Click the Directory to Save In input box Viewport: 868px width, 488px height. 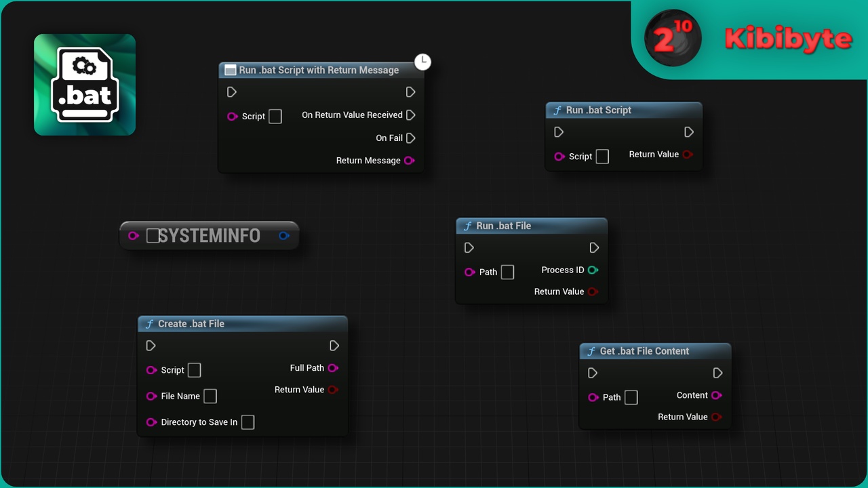[x=248, y=422]
